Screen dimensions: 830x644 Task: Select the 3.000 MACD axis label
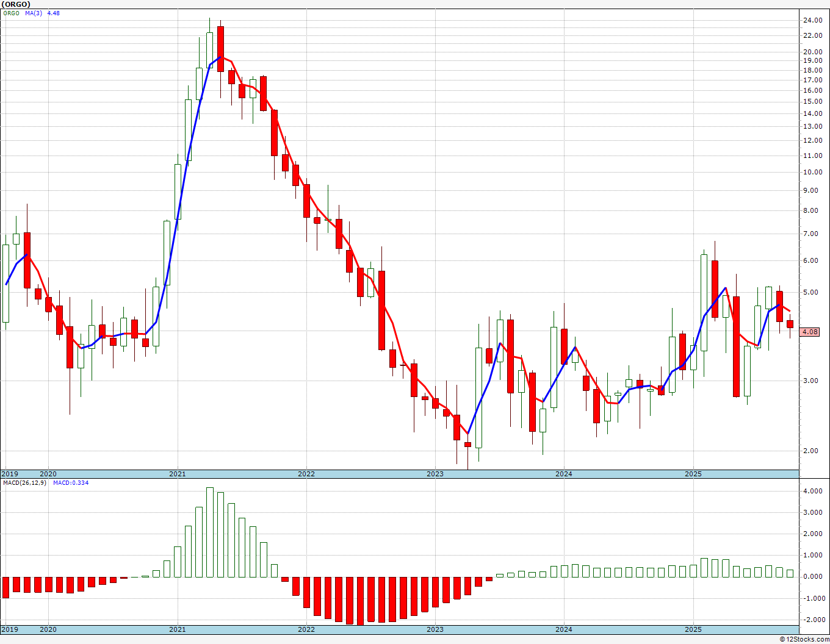[813, 512]
